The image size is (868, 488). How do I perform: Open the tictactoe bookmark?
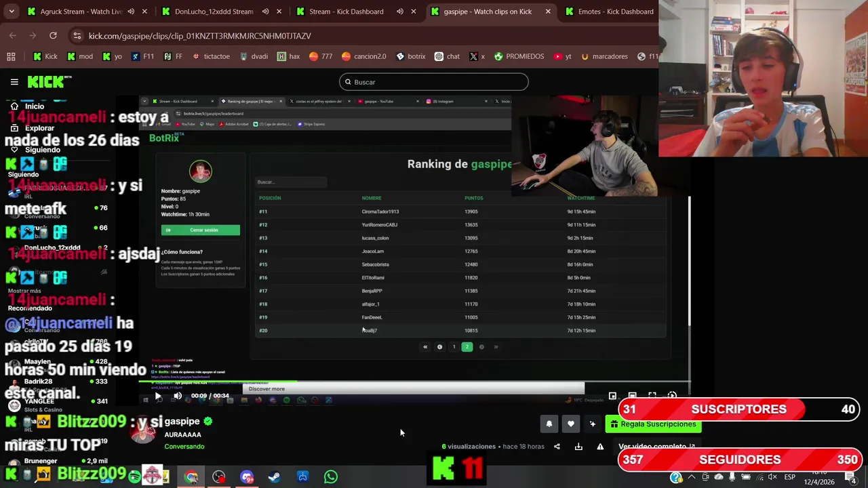[x=211, y=56]
